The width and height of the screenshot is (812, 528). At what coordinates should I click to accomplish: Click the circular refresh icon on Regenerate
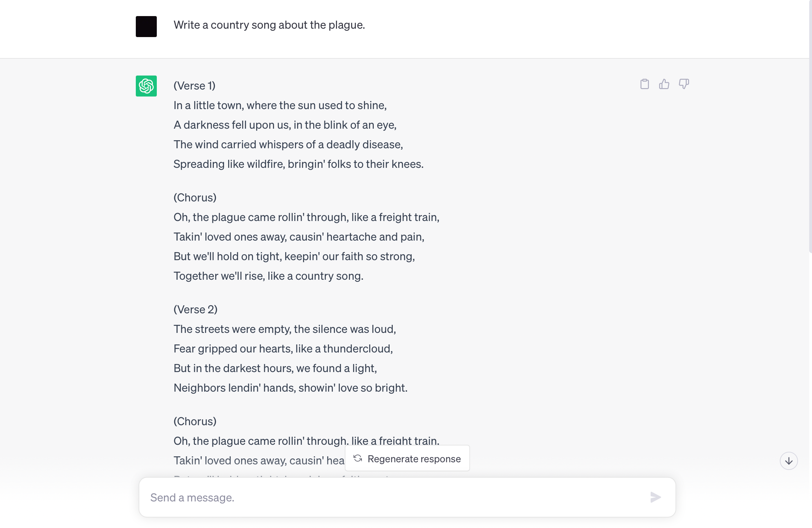[x=358, y=458]
